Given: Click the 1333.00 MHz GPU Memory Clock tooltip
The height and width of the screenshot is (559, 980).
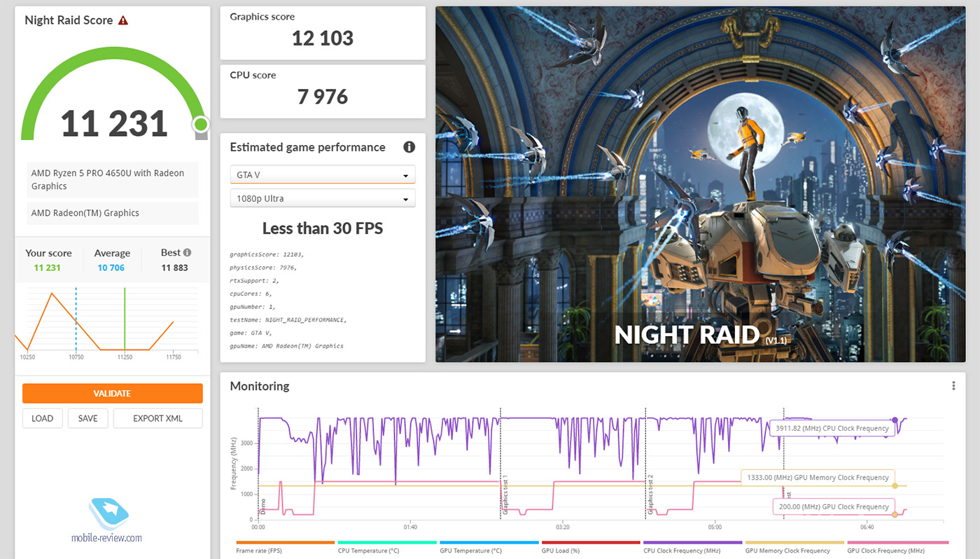Looking at the screenshot, I should click(x=817, y=478).
